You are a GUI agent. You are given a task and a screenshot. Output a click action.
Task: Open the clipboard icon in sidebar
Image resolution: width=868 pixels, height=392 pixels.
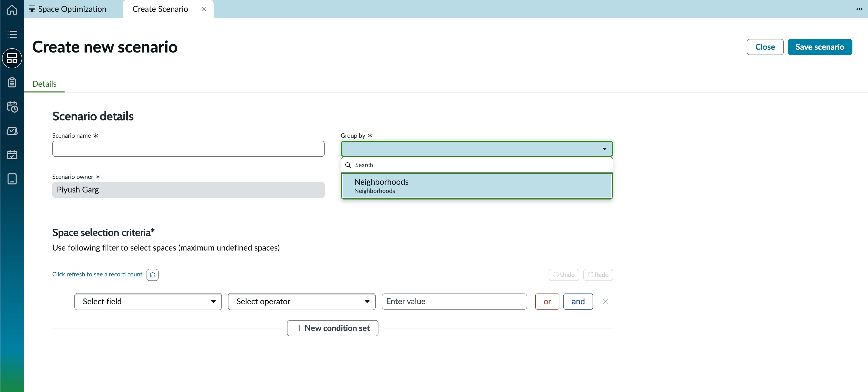click(x=12, y=83)
